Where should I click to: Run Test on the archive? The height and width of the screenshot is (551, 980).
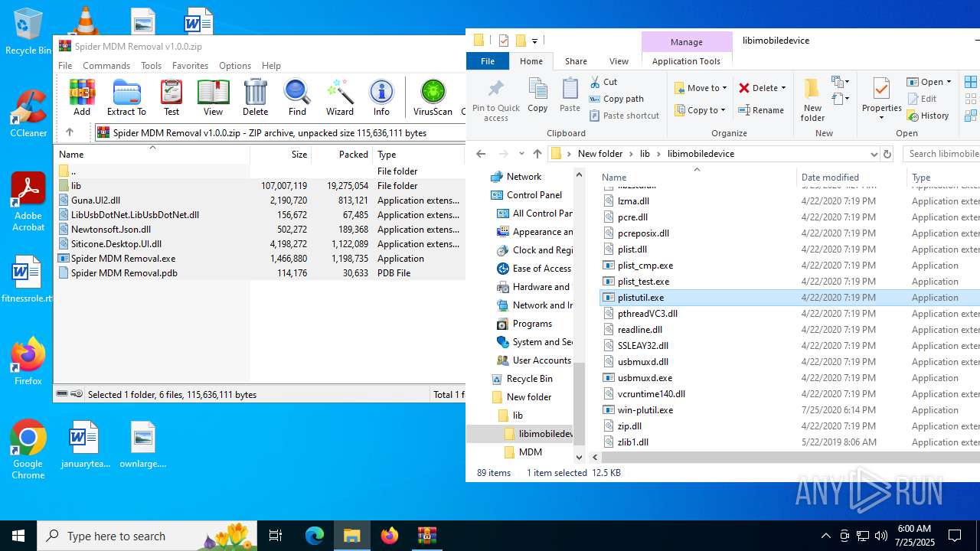click(x=171, y=97)
